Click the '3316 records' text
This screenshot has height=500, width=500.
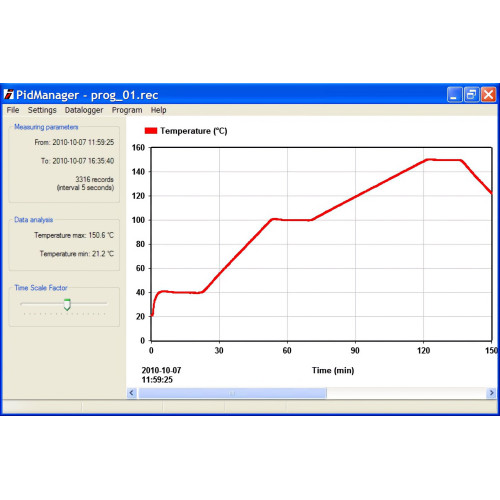tap(94, 179)
